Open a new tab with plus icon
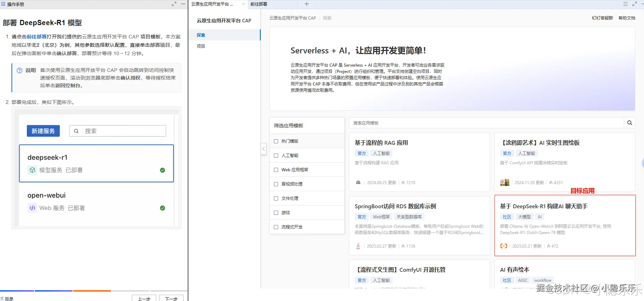Image resolution: width=644 pixels, height=301 pixels. 307,4
